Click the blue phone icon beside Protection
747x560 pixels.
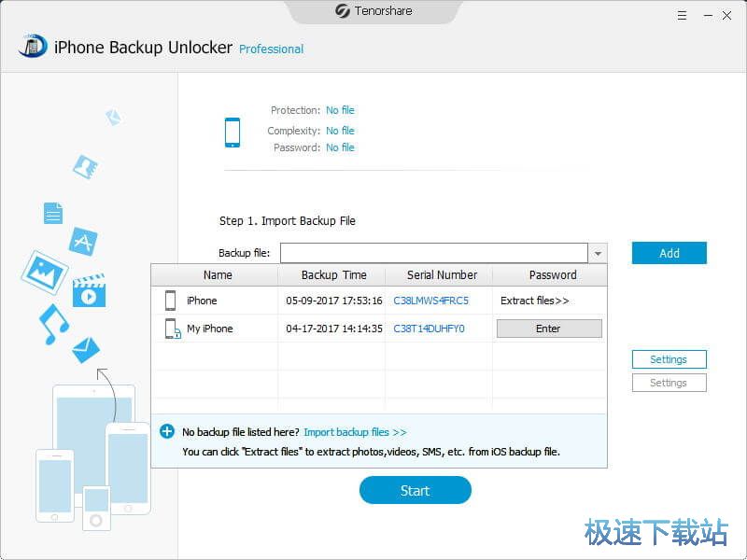pyautogui.click(x=233, y=132)
